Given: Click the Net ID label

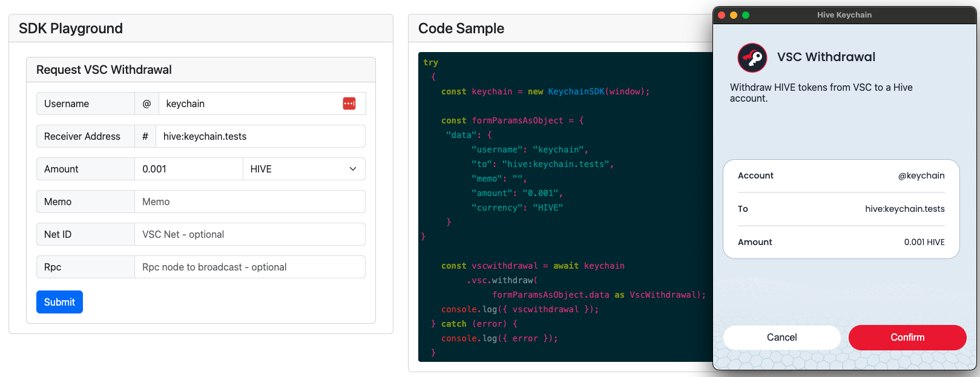Looking at the screenshot, I should 58,234.
